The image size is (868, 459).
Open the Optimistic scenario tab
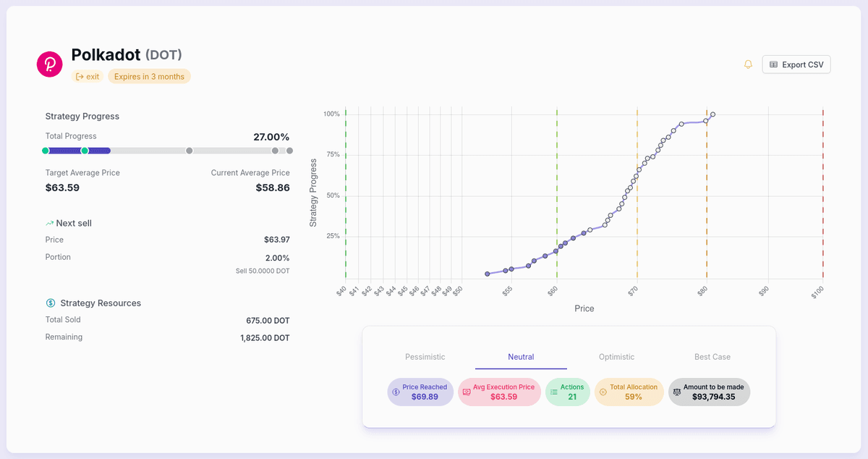pos(616,357)
